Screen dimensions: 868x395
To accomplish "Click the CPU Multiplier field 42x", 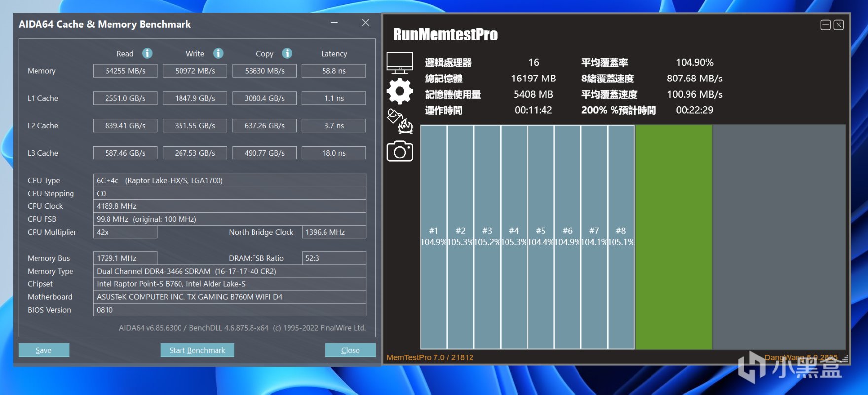I will (x=125, y=232).
